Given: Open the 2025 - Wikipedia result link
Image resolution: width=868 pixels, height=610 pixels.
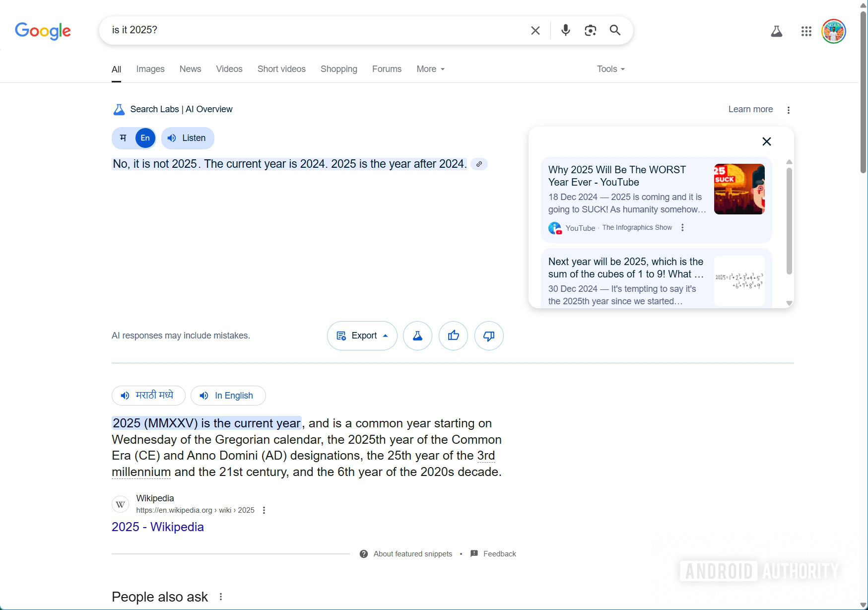Looking at the screenshot, I should 157,527.
